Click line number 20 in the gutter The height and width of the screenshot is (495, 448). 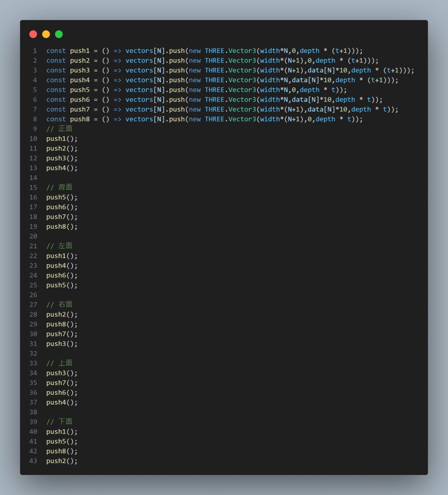point(33,237)
